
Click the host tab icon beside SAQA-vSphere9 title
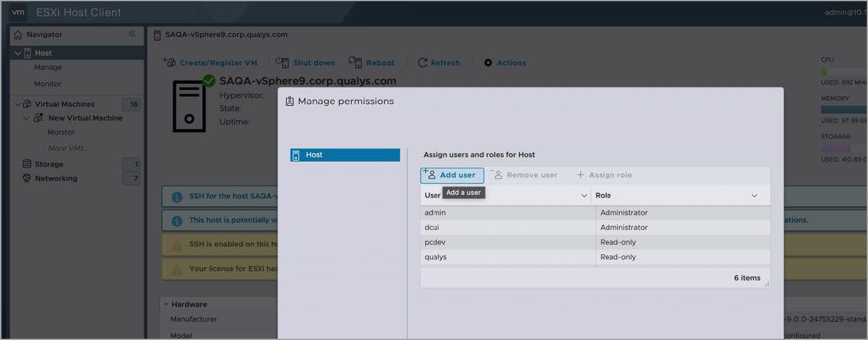(157, 35)
